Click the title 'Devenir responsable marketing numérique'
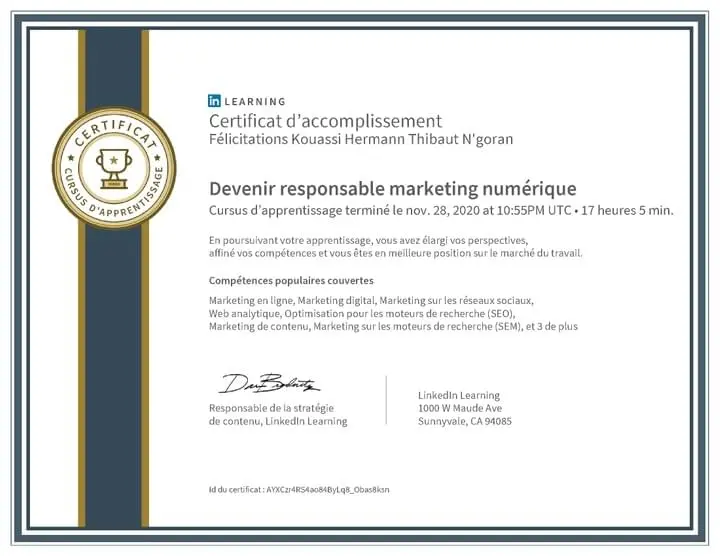 393,188
